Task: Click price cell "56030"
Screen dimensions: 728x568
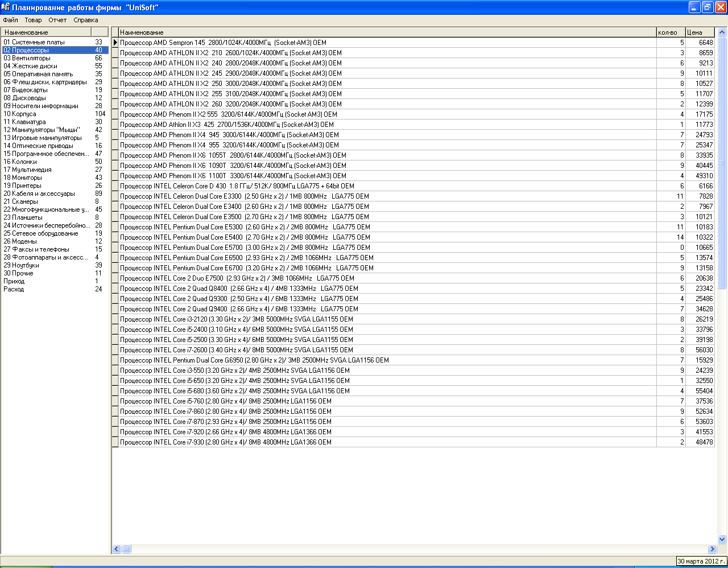Action: click(x=700, y=350)
